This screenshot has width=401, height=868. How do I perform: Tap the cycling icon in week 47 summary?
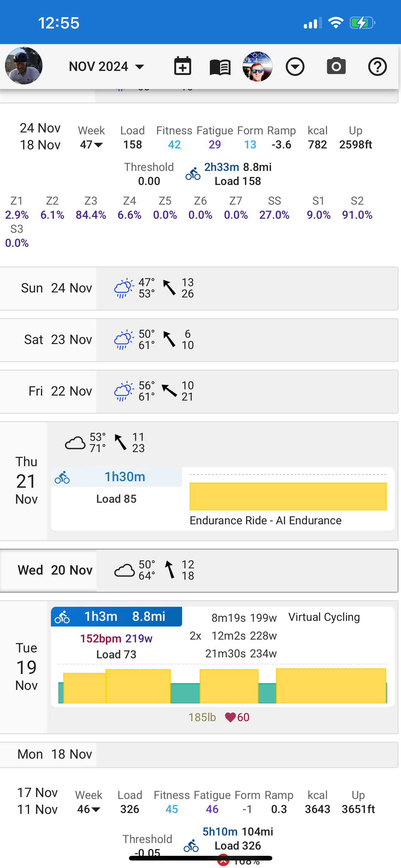tap(193, 174)
